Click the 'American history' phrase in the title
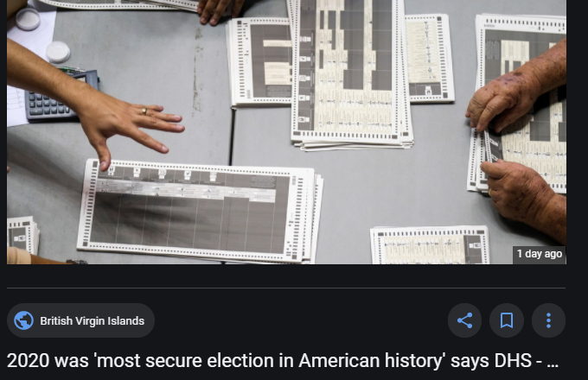 [371, 361]
